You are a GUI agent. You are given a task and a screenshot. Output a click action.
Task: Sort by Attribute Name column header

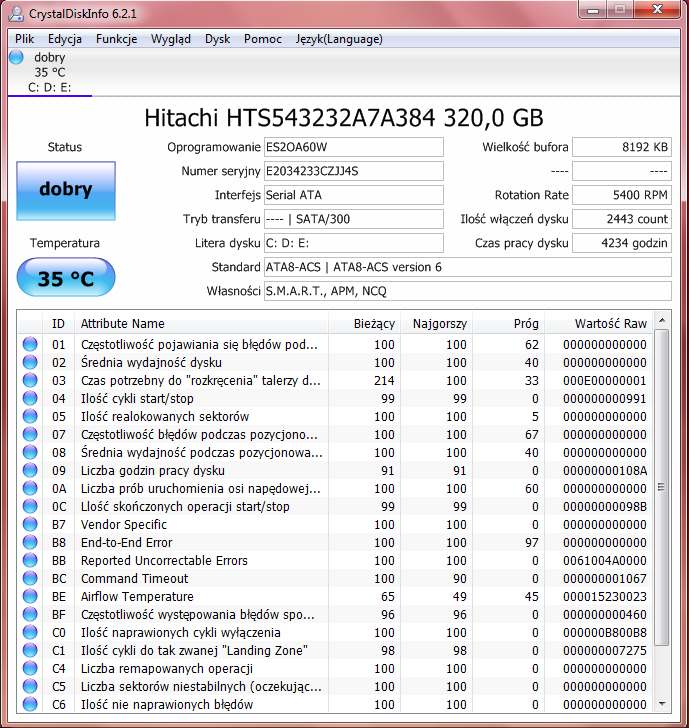click(201, 324)
